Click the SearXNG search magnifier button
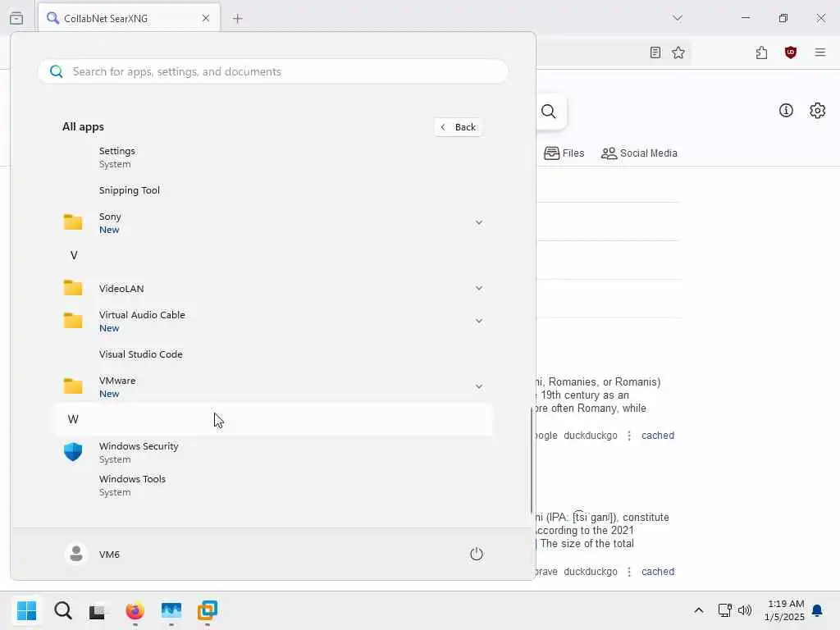The image size is (840, 630). (549, 112)
